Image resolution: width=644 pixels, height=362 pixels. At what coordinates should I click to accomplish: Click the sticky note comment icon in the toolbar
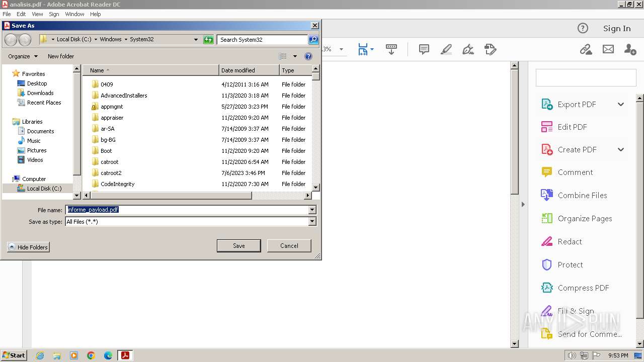(x=424, y=49)
